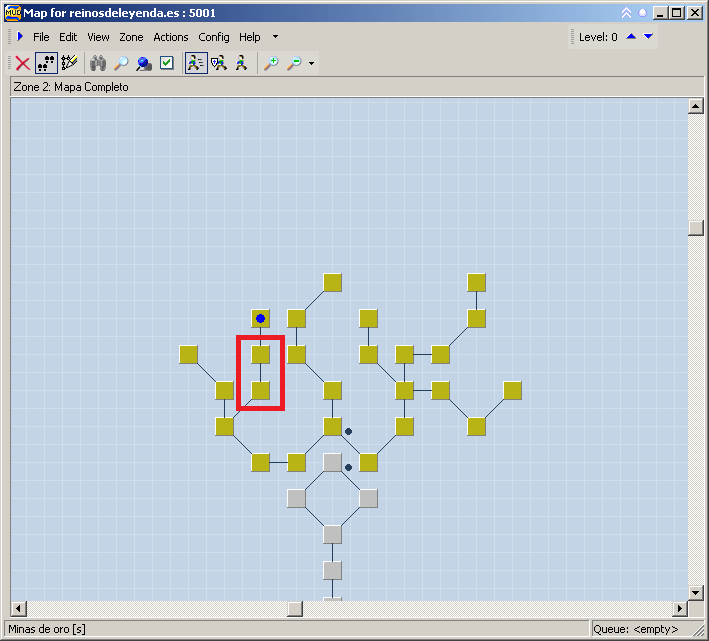
Task: Expand menu bar overflow arrow after Help
Action: click(275, 37)
